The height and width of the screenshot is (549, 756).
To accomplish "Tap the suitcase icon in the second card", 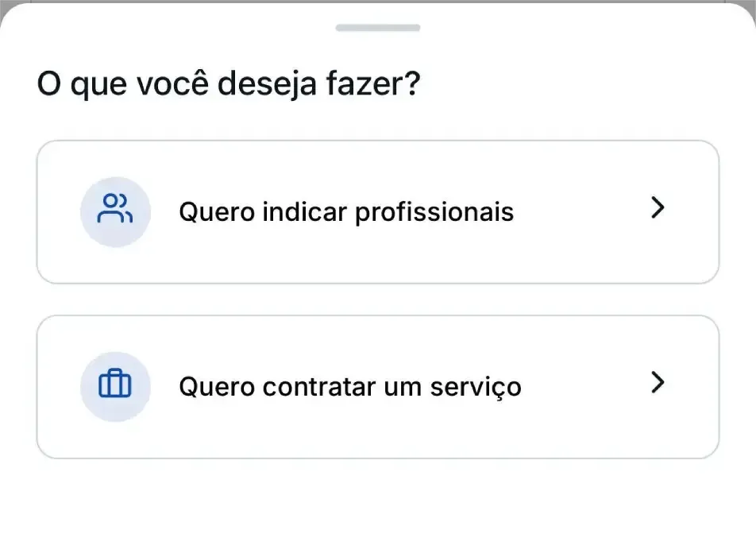I will (115, 386).
